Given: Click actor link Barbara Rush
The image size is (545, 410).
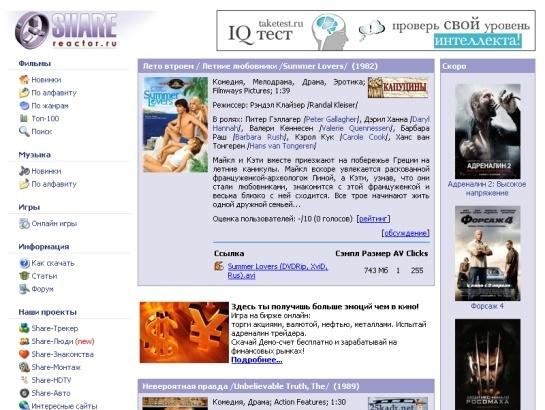Looking at the screenshot, I should pyautogui.click(x=259, y=137).
